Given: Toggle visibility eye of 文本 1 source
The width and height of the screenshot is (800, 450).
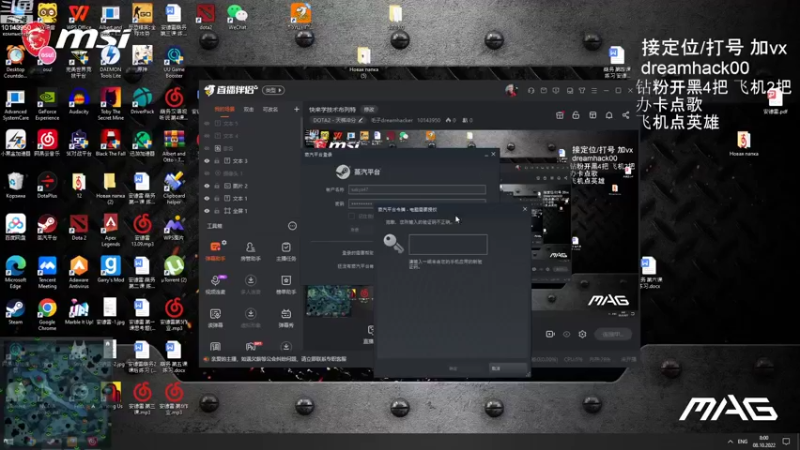Looking at the screenshot, I should [207, 198].
